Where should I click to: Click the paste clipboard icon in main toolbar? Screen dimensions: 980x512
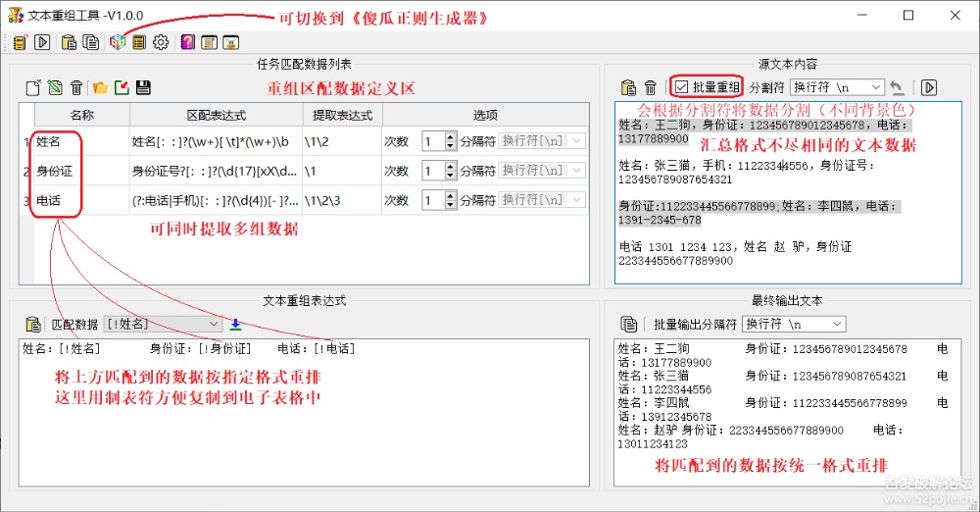click(69, 42)
